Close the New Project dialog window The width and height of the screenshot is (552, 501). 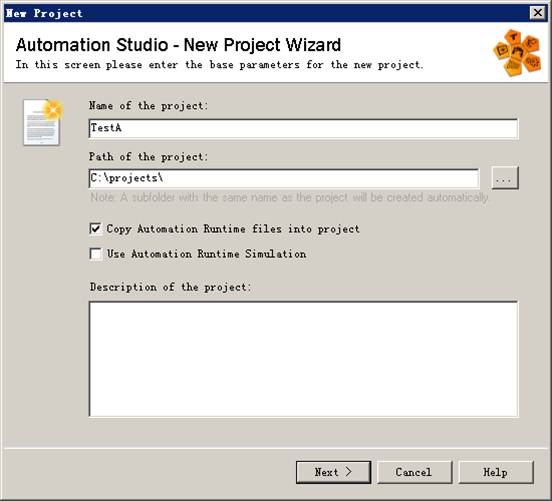[538, 13]
